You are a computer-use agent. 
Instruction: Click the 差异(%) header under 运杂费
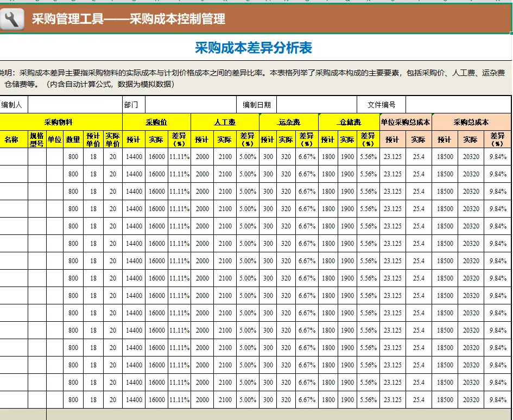pyautogui.click(x=307, y=139)
